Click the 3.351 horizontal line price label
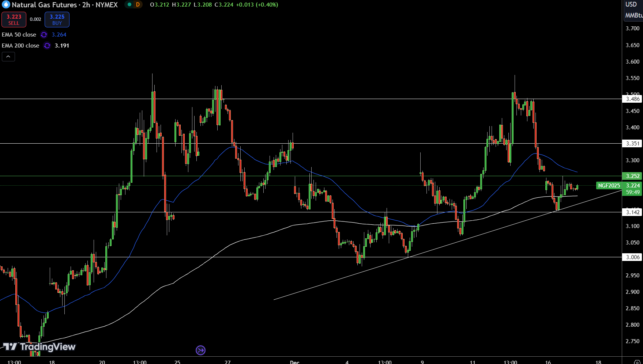643x364 pixels. [632, 144]
